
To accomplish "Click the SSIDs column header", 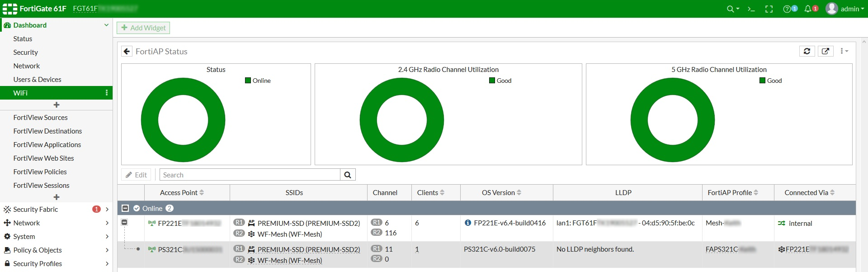I will pyautogui.click(x=294, y=193).
